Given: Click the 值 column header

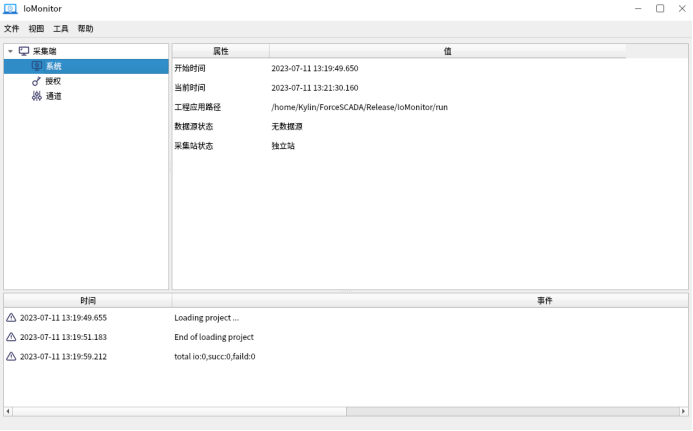Looking at the screenshot, I should (447, 51).
